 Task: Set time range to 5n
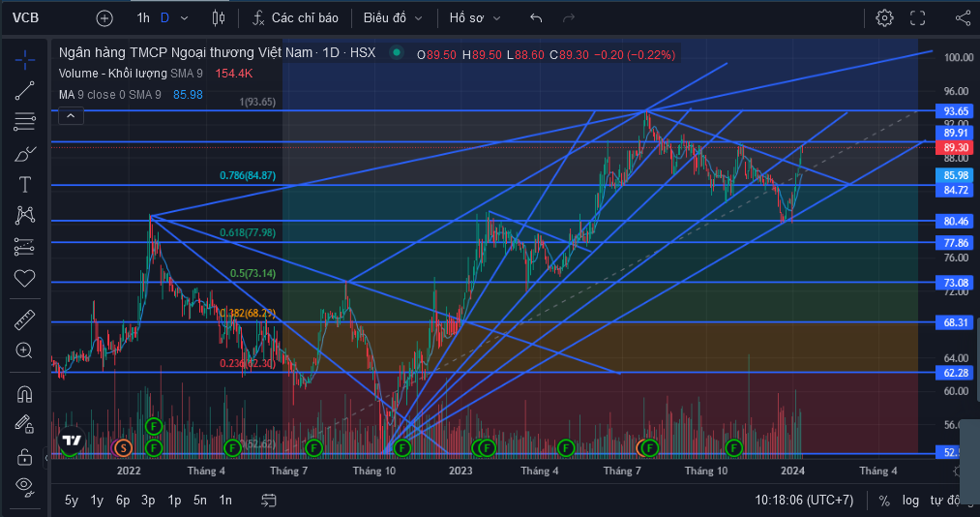click(200, 501)
